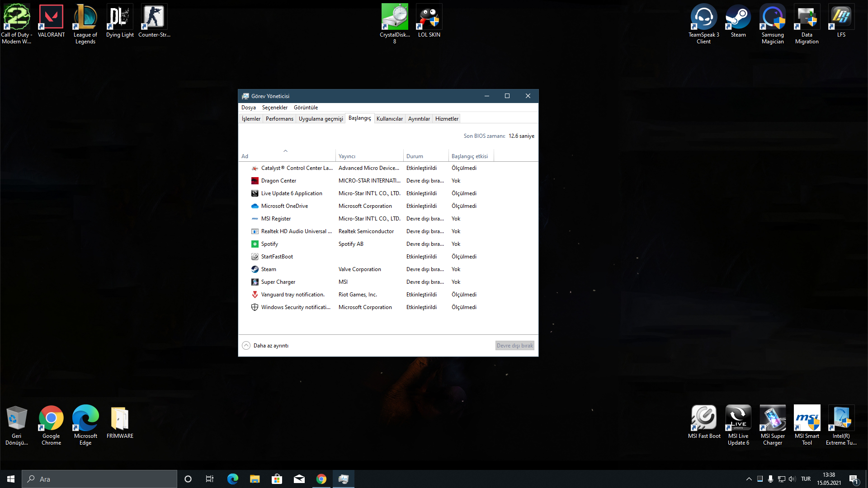Click Task Manager title bar icon
This screenshot has width=868, height=488.
click(x=245, y=96)
